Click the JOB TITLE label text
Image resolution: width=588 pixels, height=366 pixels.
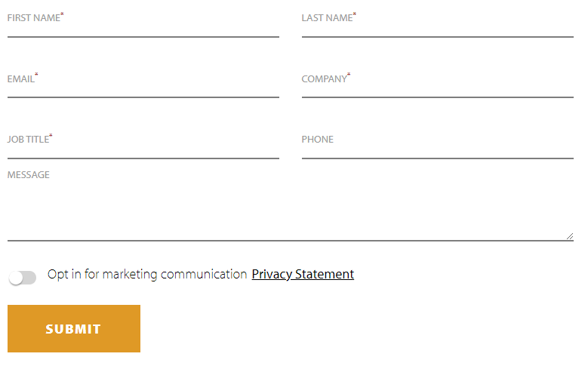[x=28, y=140]
